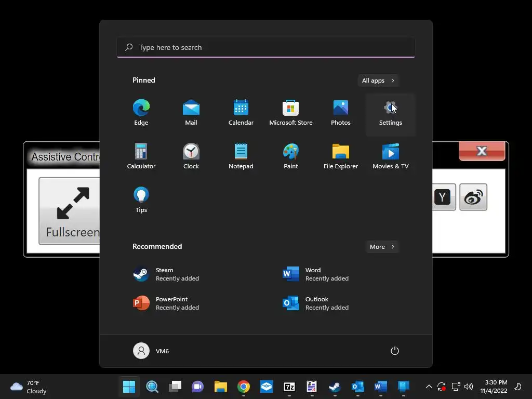Open Chat on the taskbar
The height and width of the screenshot is (399, 532).
click(198, 387)
